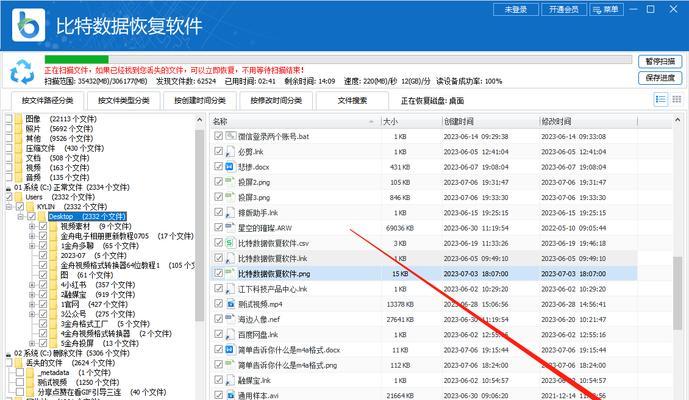Expand the 视频素材 folder node
This screenshot has height=400, width=689.
[x=32, y=226]
